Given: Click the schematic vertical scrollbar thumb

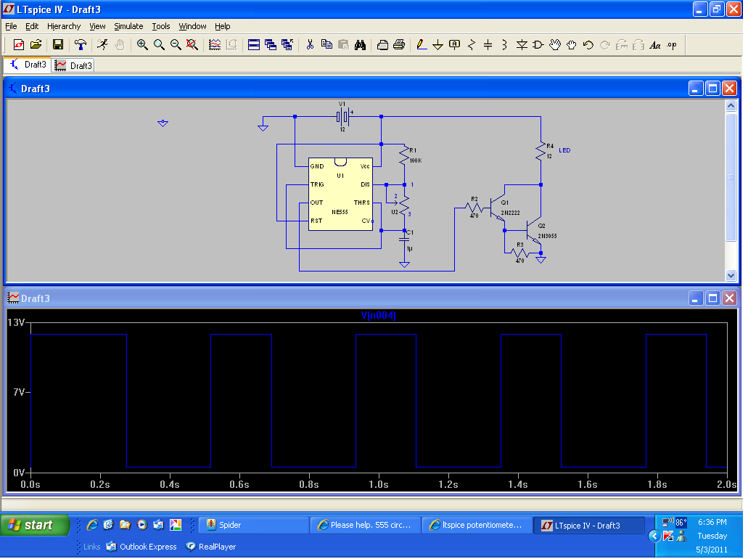Looking at the screenshot, I should pos(731,176).
